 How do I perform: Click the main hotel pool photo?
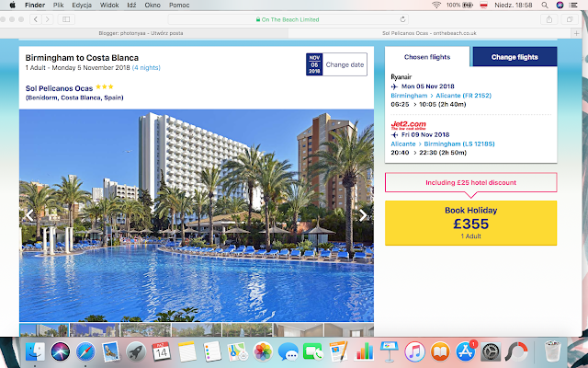coord(197,215)
